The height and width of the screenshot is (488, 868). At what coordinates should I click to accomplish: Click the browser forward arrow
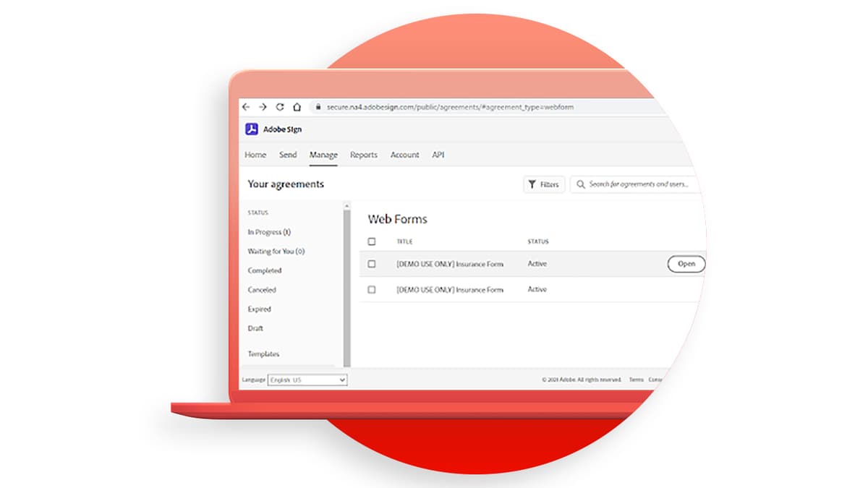pos(263,106)
